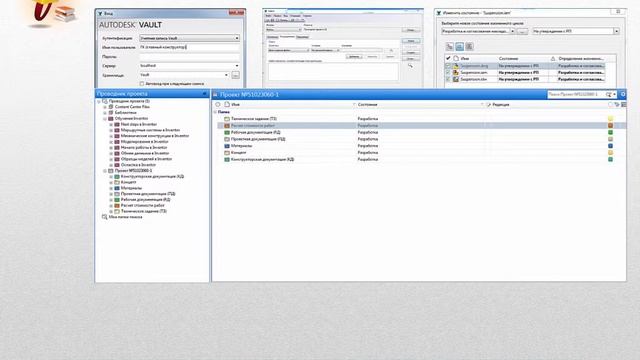Click green swatch in Рабочая документация row

610,132
